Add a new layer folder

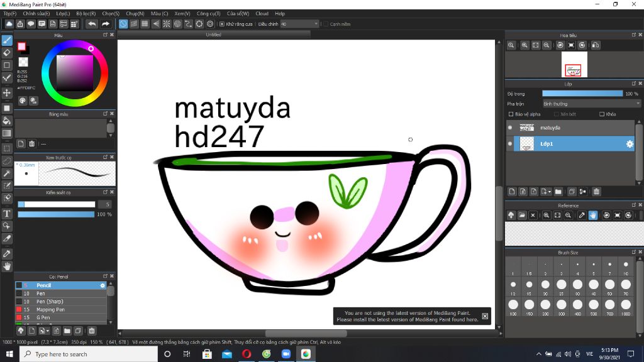558,191
